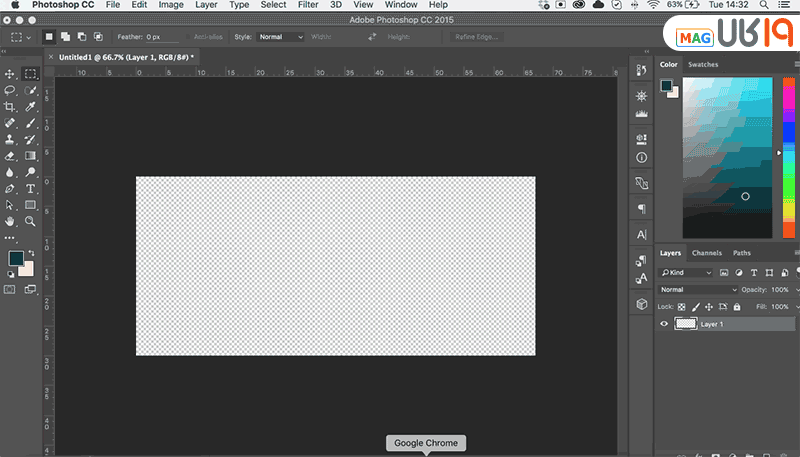800x457 pixels.
Task: Select the Eyedropper tool
Action: coord(31,107)
